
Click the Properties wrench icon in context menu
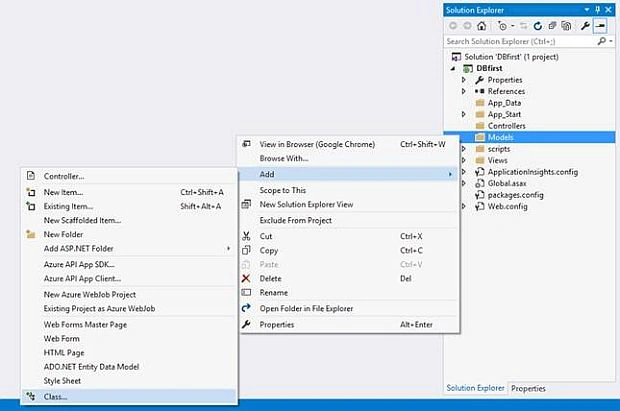point(246,324)
